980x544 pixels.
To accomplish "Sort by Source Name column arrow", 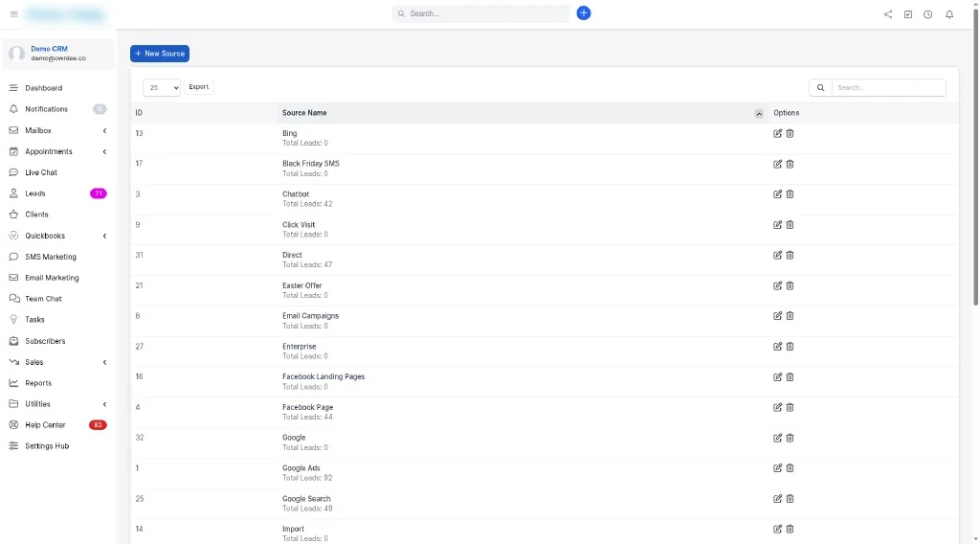I will pos(758,114).
